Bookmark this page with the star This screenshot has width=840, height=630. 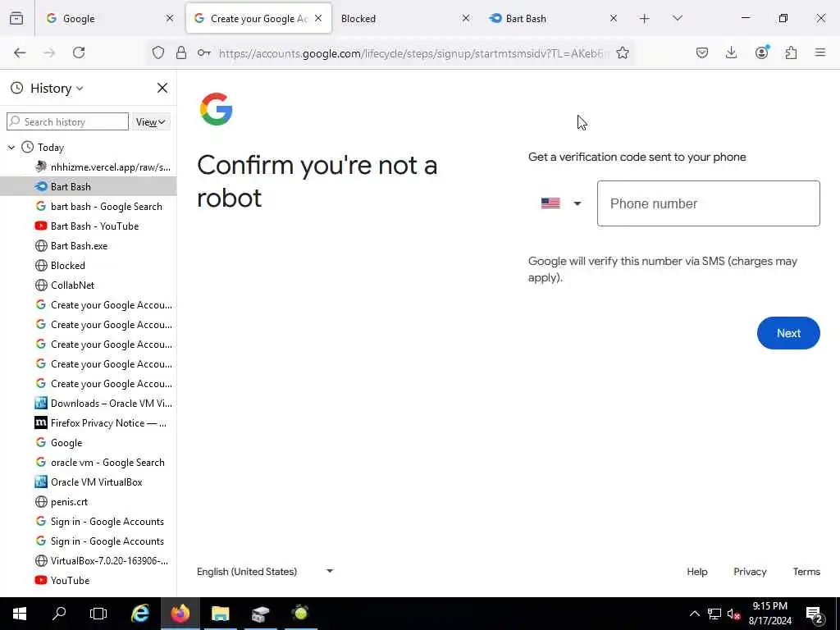click(x=623, y=52)
